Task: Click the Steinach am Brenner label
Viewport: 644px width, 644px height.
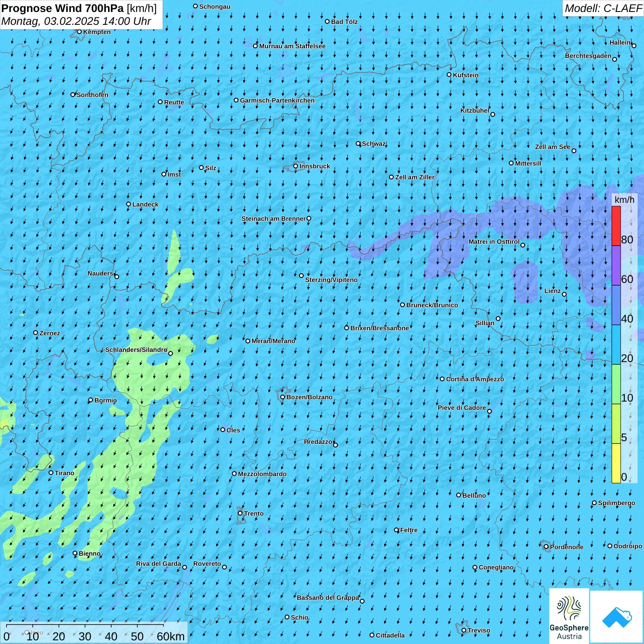Action: pyautogui.click(x=274, y=218)
